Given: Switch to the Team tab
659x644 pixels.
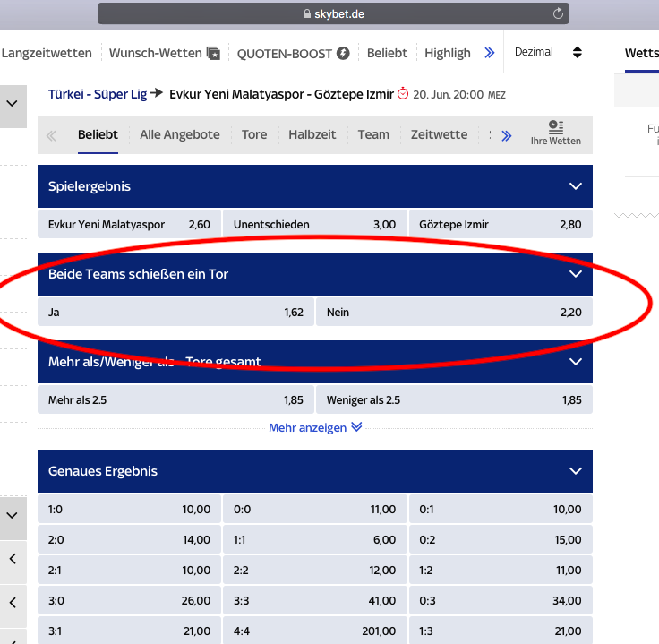Looking at the screenshot, I should click(373, 134).
